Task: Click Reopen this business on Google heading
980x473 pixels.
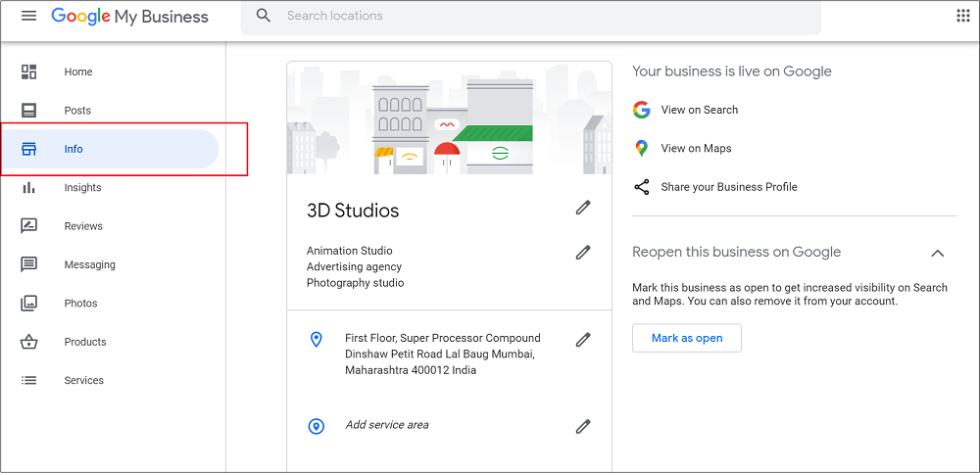Action: pyautogui.click(x=736, y=253)
